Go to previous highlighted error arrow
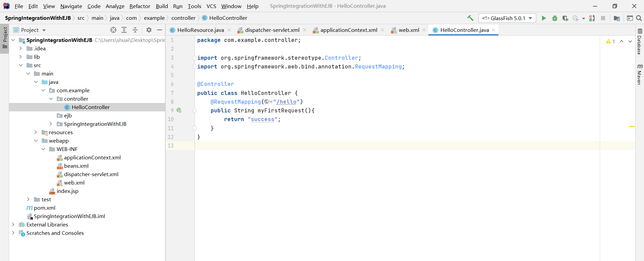 pyautogui.click(x=622, y=41)
